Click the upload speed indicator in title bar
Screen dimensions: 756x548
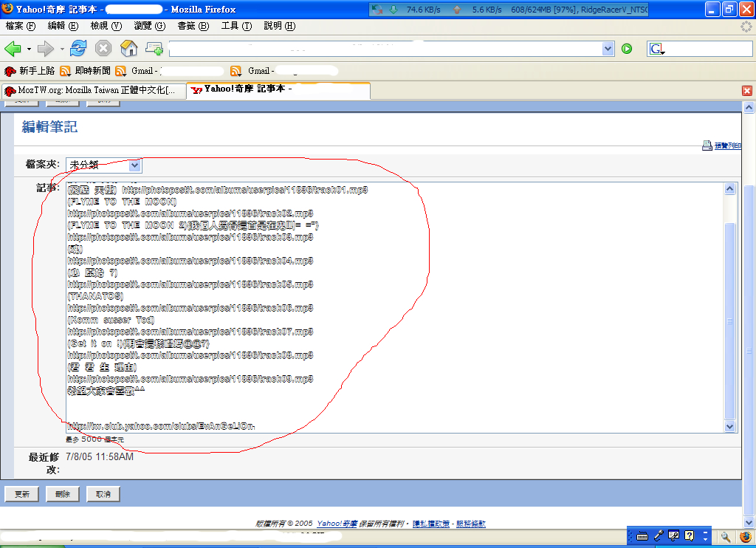pos(478,10)
